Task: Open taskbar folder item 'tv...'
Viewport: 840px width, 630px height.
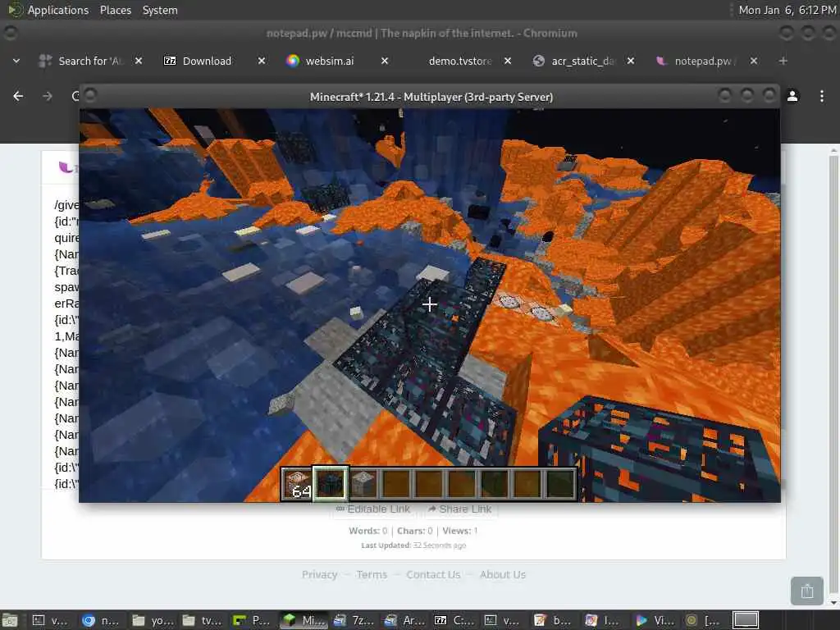Action: (x=202, y=620)
